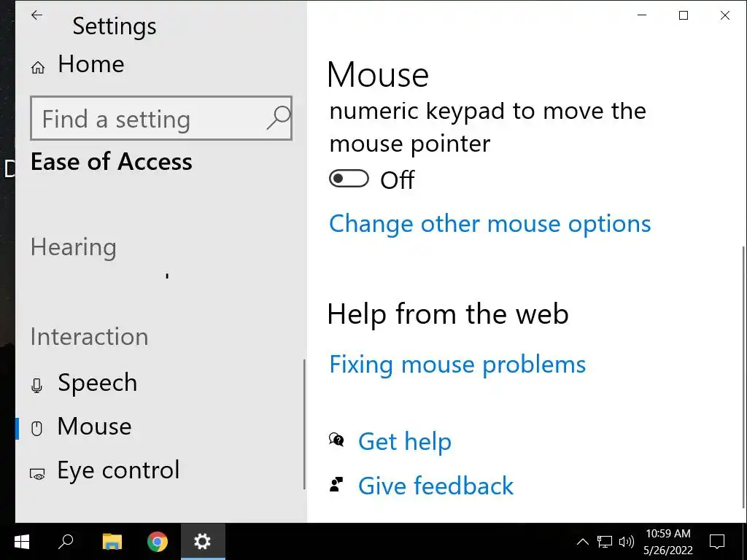Click the Give feedback person icon
The width and height of the screenshot is (747, 560).
tap(336, 485)
